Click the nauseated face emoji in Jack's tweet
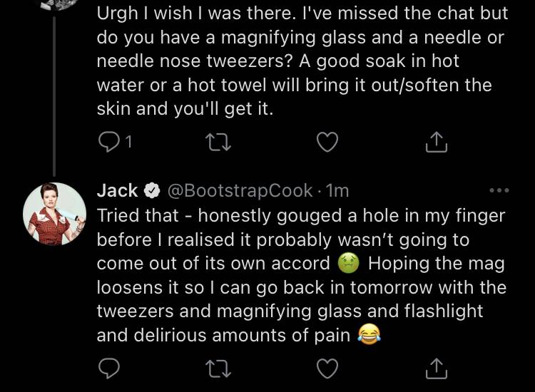The height and width of the screenshot is (392, 535). (348, 264)
